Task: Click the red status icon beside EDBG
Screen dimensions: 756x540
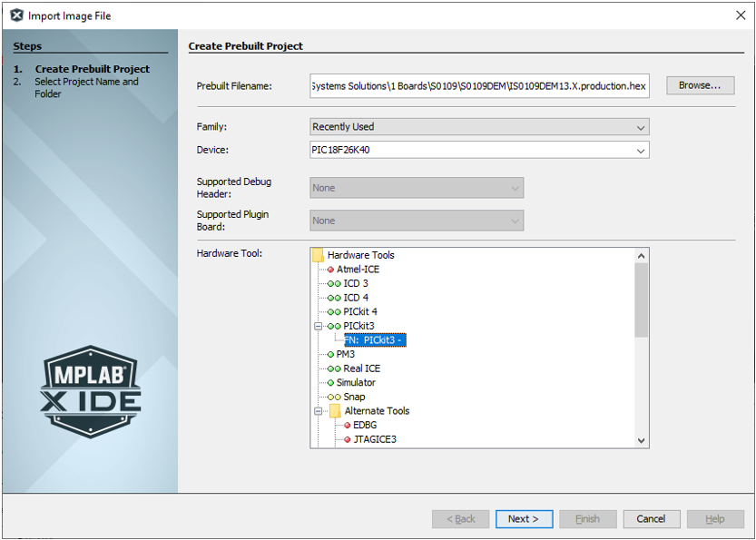Action: pos(347,426)
